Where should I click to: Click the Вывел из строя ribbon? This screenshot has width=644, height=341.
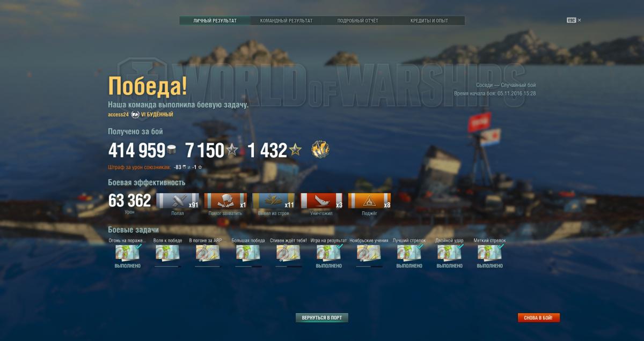point(274,201)
